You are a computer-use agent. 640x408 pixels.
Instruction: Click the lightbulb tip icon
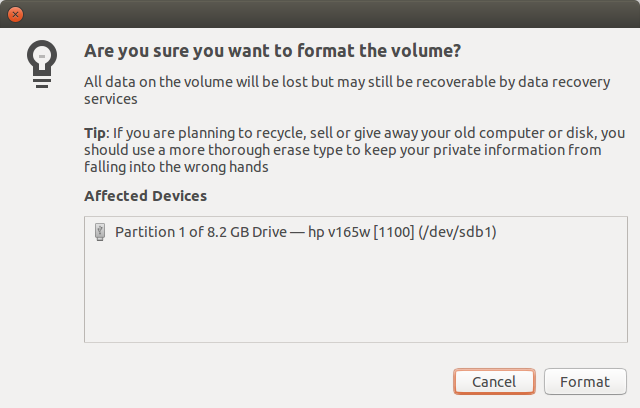pos(39,63)
